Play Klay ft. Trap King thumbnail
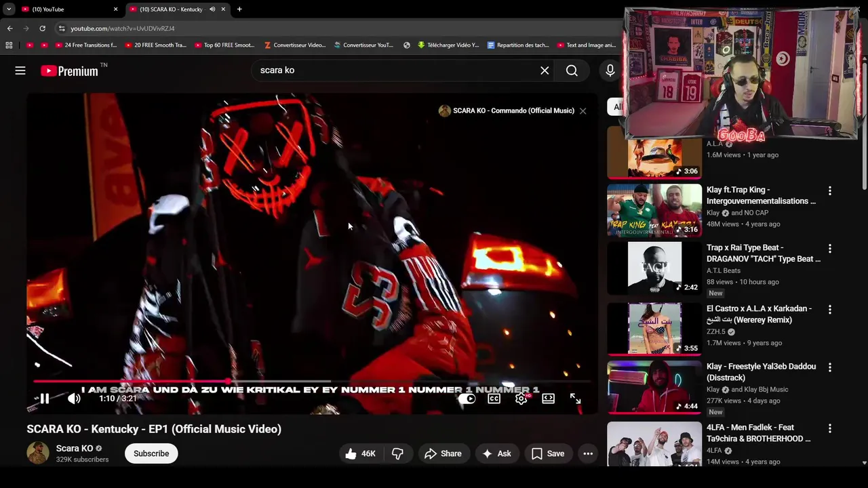868x488 pixels. pos(654,210)
